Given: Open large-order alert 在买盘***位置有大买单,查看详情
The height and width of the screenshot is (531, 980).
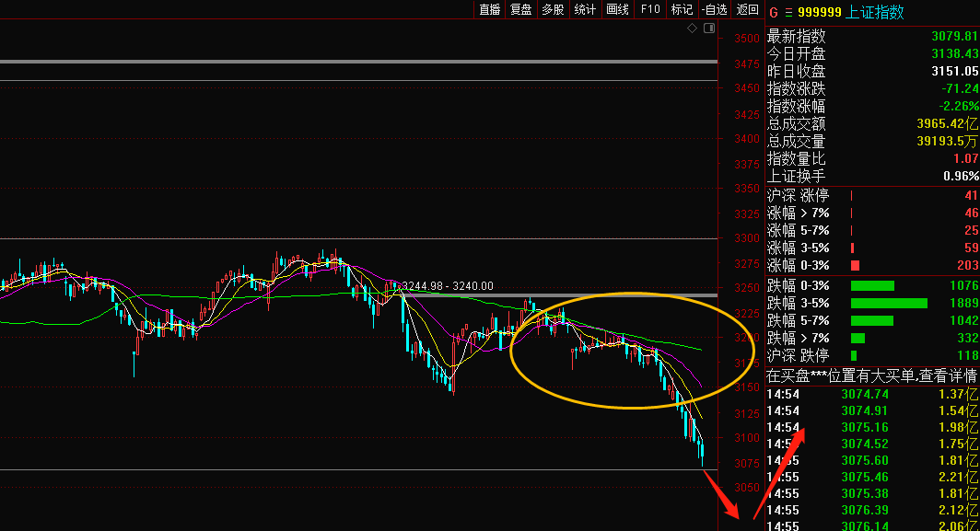Looking at the screenshot, I should (x=872, y=375).
